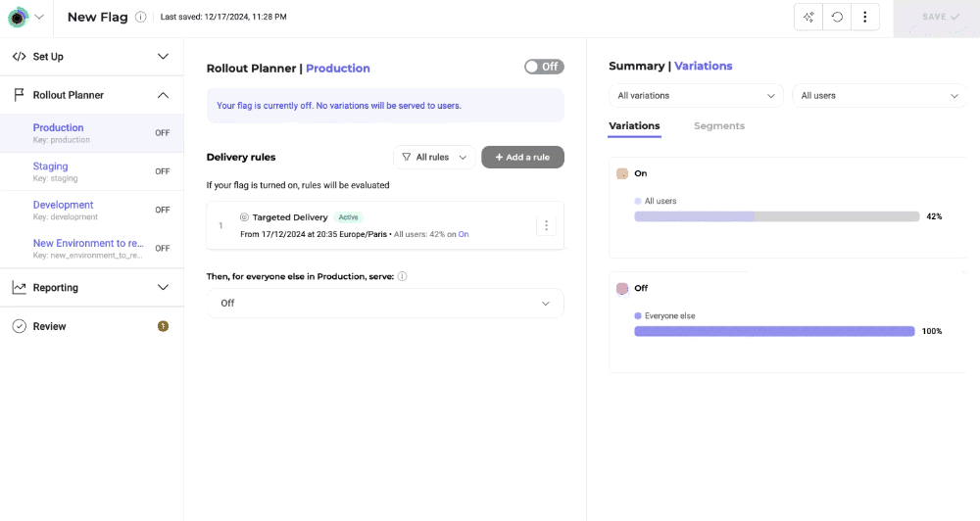
Task: Click the 'On' link in Targeted Delivery rule
Action: pos(464,234)
